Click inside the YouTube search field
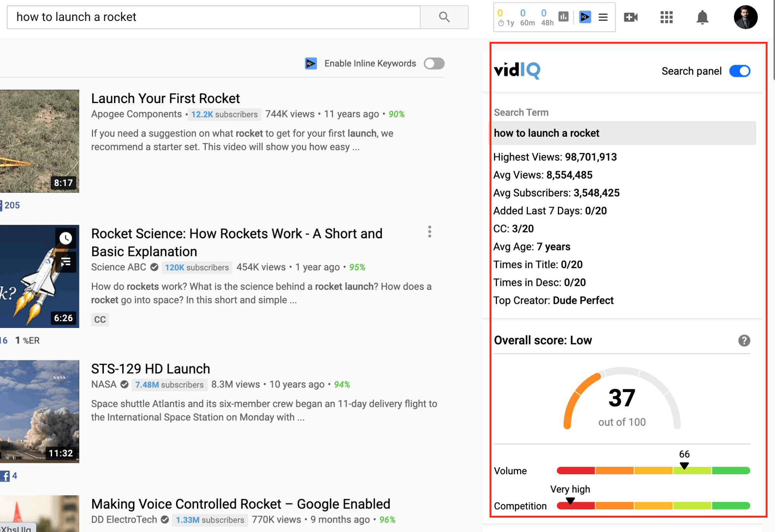Screen dimensions: 775x532 coord(213,17)
